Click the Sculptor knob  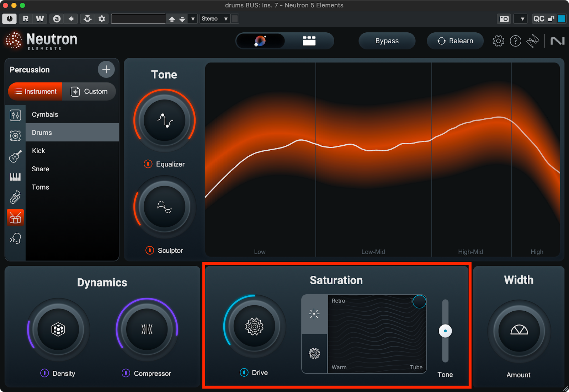(x=164, y=207)
